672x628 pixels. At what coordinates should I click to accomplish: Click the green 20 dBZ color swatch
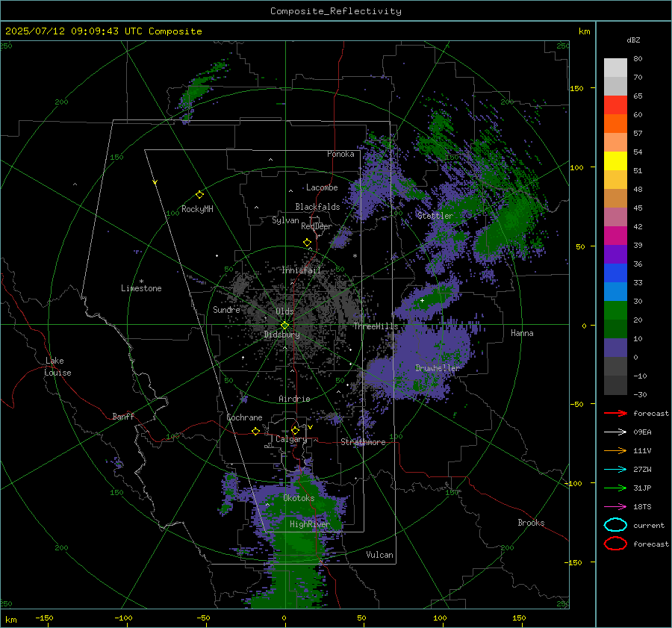(615, 311)
